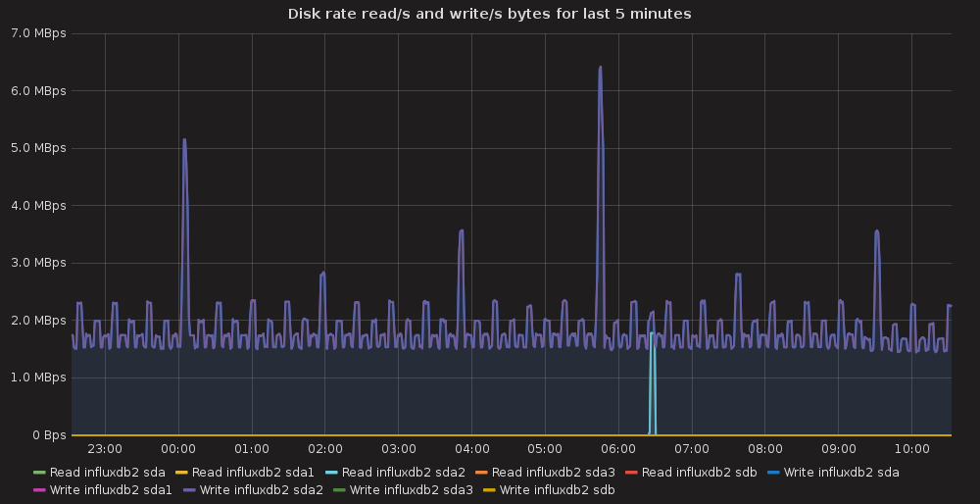Show only Read influxdb2 sdb series
The width and height of the screenshot is (980, 504).
coord(699,472)
